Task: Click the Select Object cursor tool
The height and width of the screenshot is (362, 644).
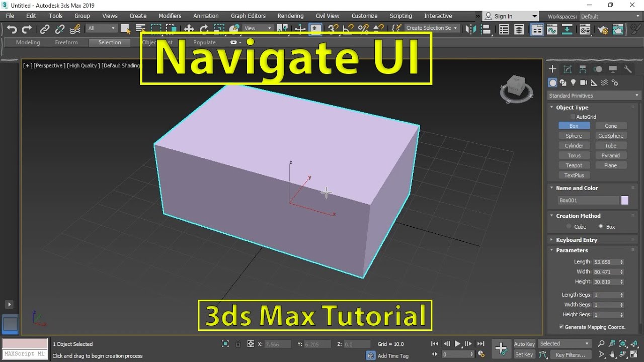Action: coord(125,29)
